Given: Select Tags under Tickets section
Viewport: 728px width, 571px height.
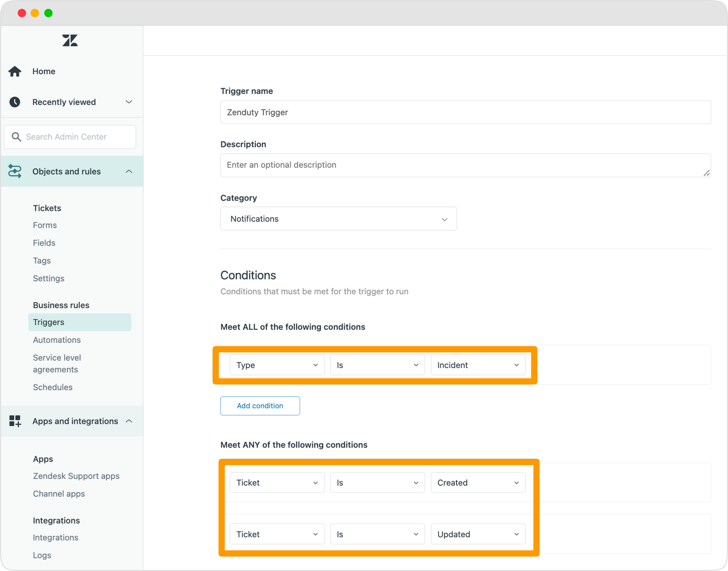Looking at the screenshot, I should pyautogui.click(x=41, y=260).
